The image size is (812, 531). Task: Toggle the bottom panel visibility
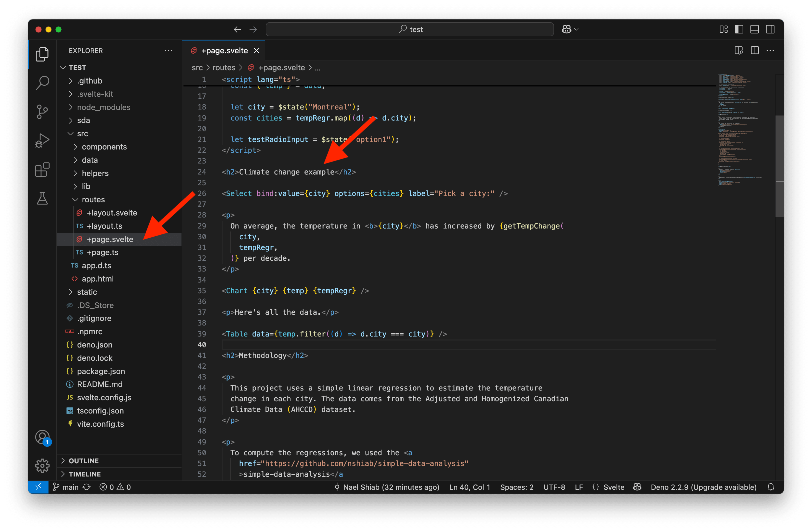point(755,29)
